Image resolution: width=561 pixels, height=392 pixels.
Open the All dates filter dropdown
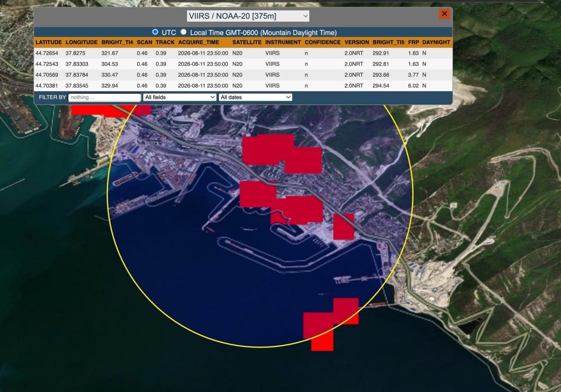coord(256,97)
